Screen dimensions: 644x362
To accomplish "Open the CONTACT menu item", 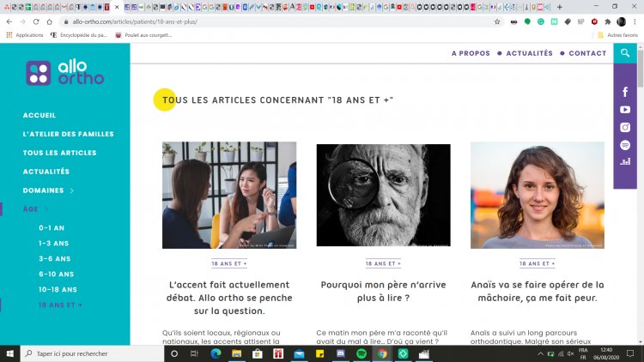I will [x=587, y=53].
